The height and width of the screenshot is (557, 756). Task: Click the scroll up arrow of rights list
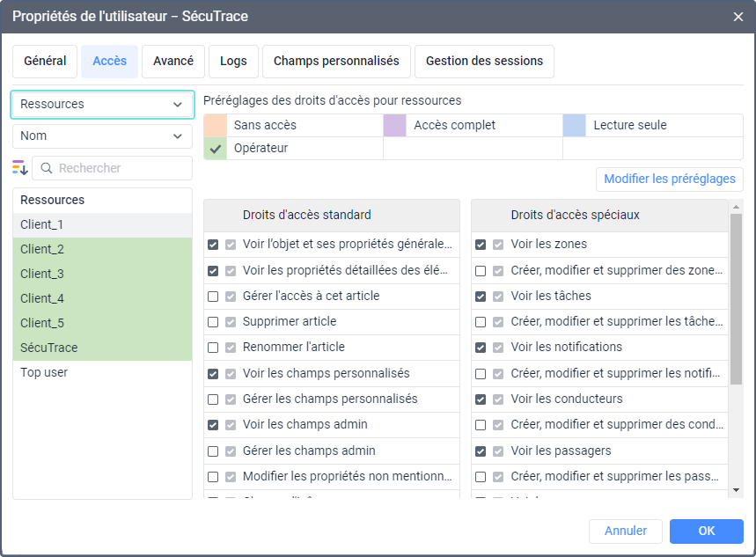(736, 206)
